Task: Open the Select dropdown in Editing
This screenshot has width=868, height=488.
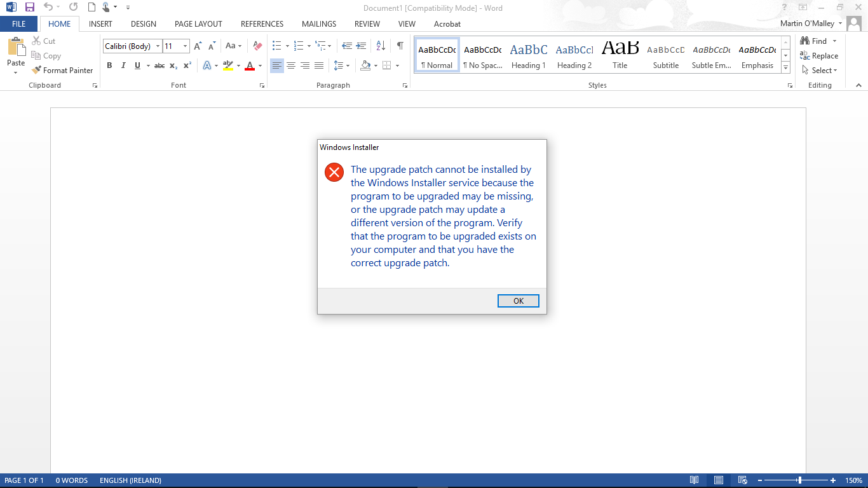Action: [820, 71]
